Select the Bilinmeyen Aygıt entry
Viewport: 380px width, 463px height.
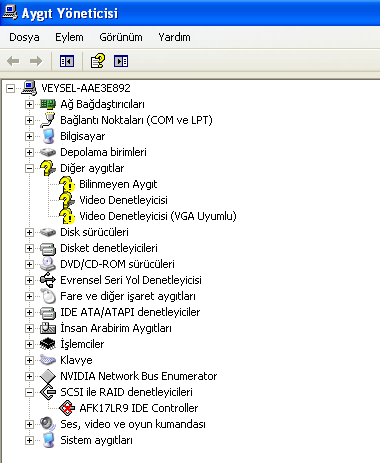pos(118,184)
